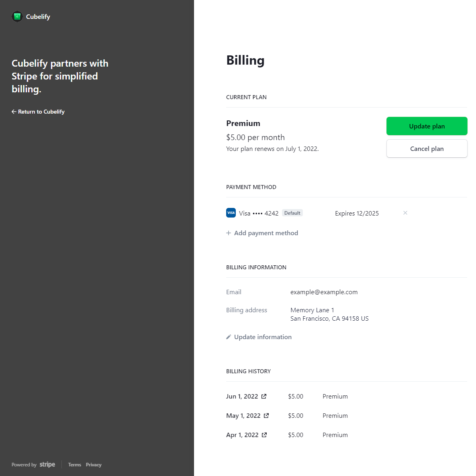Screen dimensions: 476x476
Task: Click the back arrow beside Return to Cubelify
Action: 14,112
